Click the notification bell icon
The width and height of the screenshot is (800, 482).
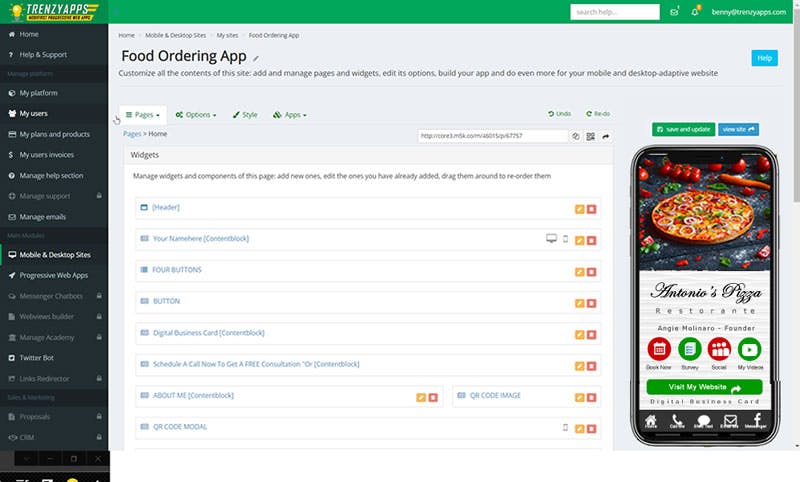(x=695, y=12)
